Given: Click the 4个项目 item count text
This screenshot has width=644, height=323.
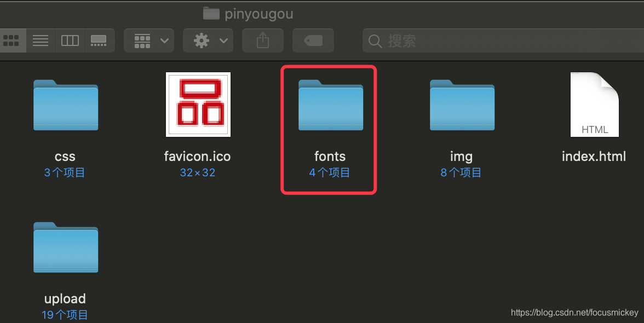Looking at the screenshot, I should coord(330,172).
